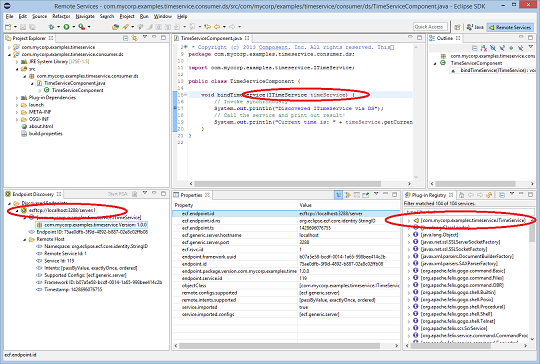This screenshot has height=364, width=540.
Task: Select the 'Service Id: 119' entry
Action: [x=59, y=261]
